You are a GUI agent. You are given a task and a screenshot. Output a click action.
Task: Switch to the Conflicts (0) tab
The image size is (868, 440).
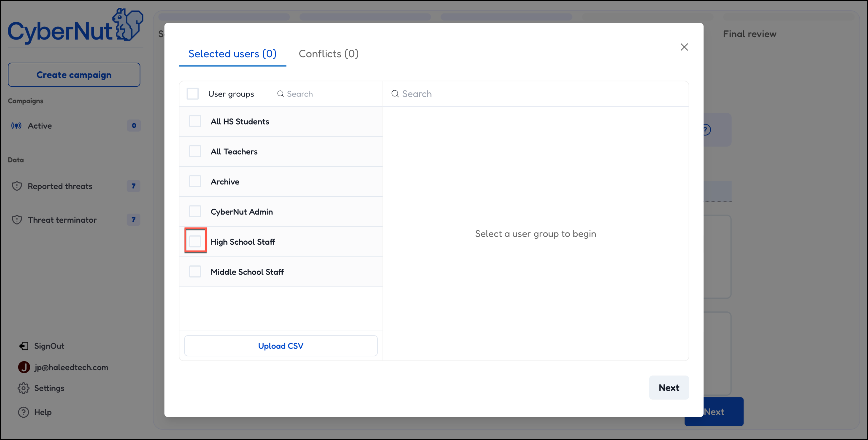328,54
